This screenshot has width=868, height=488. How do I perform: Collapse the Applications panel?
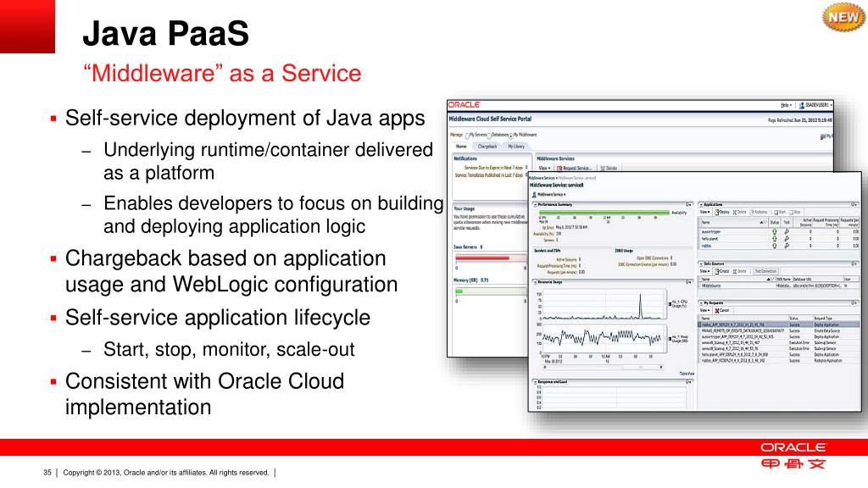coord(701,205)
